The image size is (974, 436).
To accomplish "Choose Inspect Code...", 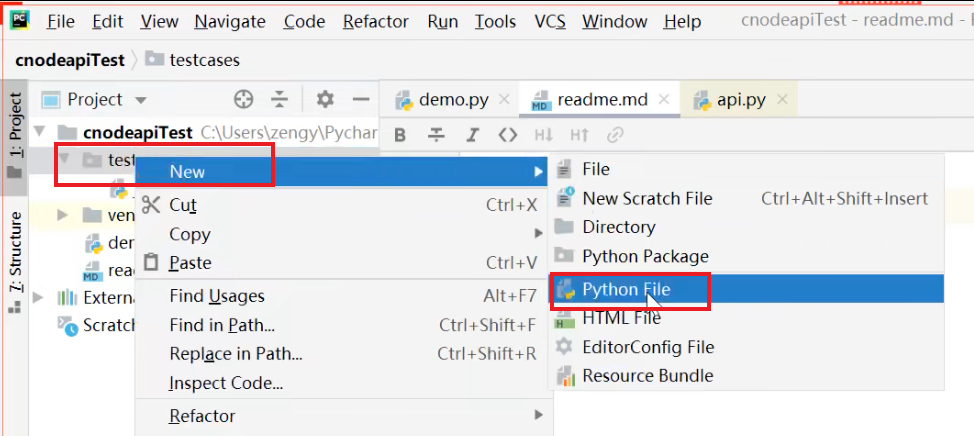I will click(342, 383).
